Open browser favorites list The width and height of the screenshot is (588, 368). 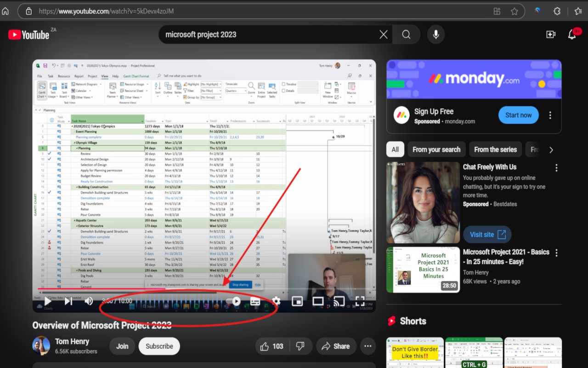(x=578, y=11)
